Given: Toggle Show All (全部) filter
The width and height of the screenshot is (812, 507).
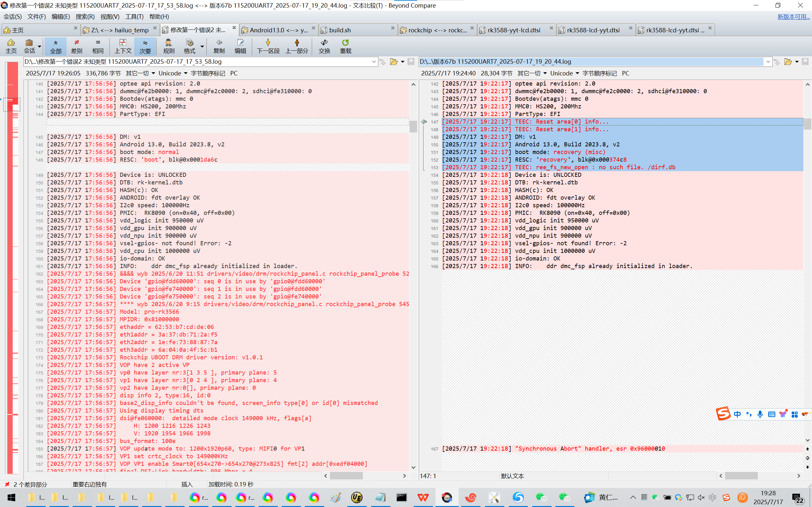Looking at the screenshot, I should (56, 46).
